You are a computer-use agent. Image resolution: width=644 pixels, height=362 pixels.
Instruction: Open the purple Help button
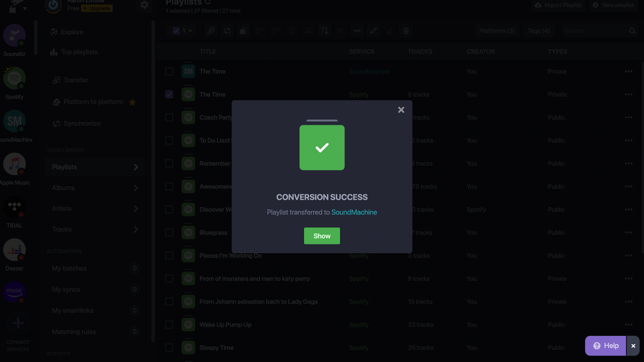(606, 346)
